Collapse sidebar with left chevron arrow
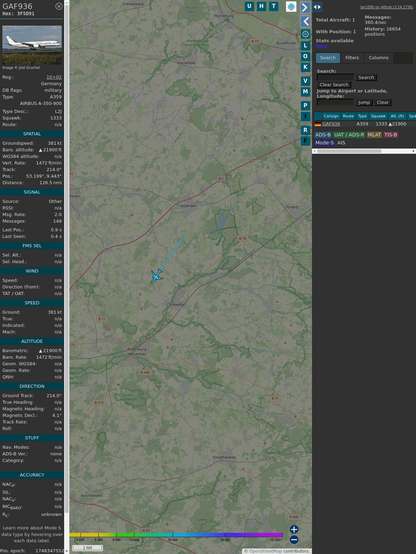Screen dimensions: 416x554 click(x=305, y=22)
